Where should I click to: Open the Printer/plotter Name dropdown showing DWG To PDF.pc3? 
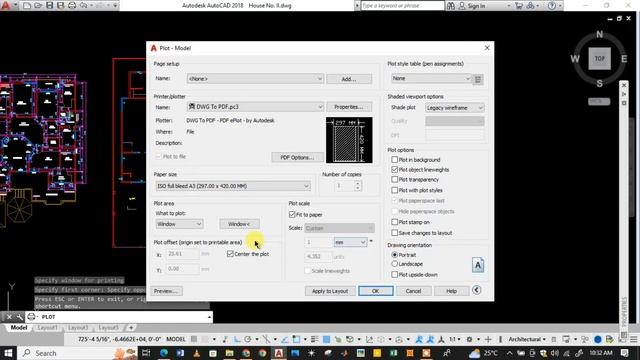(x=256, y=107)
